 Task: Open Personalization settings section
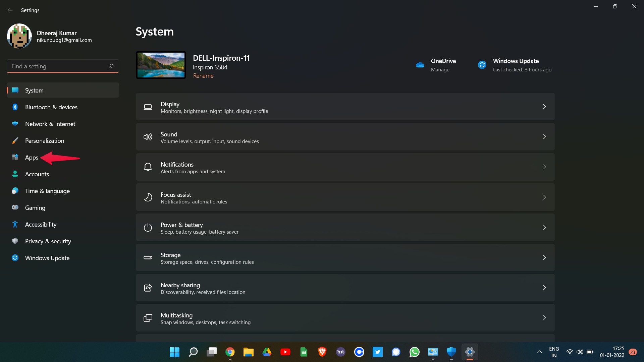click(x=63, y=141)
